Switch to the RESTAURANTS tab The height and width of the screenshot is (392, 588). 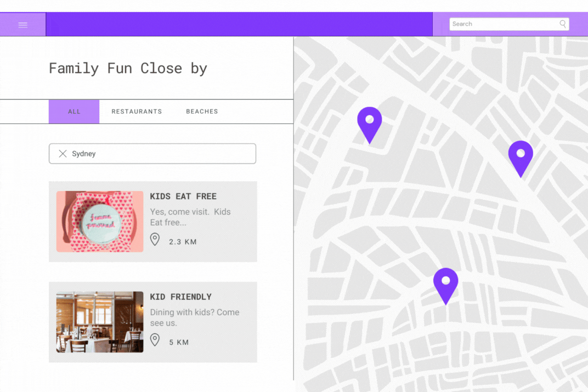(x=137, y=111)
